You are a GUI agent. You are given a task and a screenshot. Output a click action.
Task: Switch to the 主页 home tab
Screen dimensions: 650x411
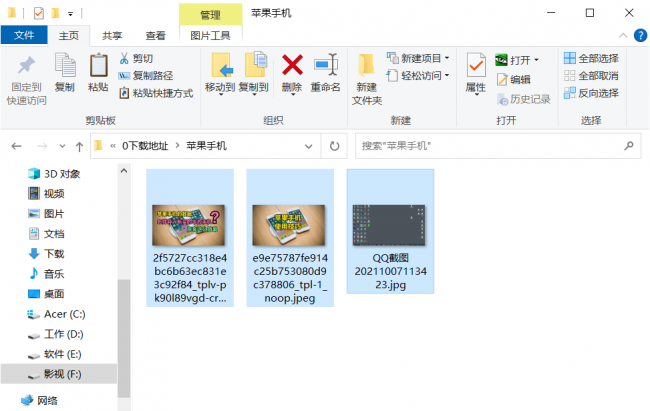click(69, 36)
